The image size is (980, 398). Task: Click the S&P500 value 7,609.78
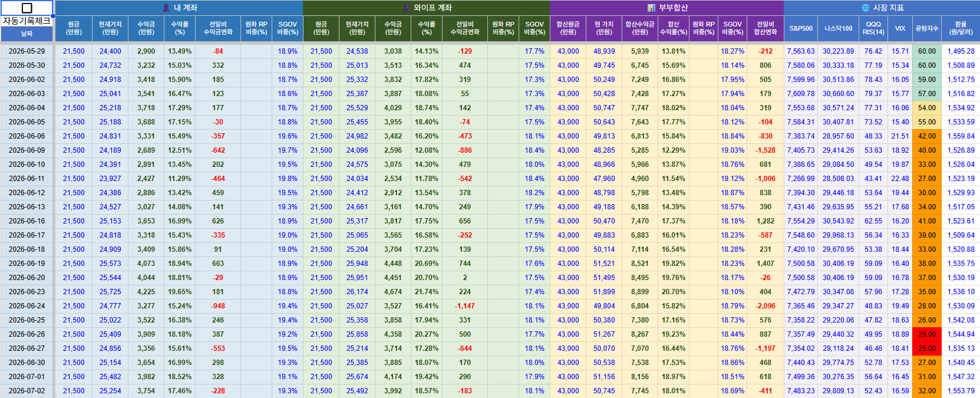click(801, 94)
